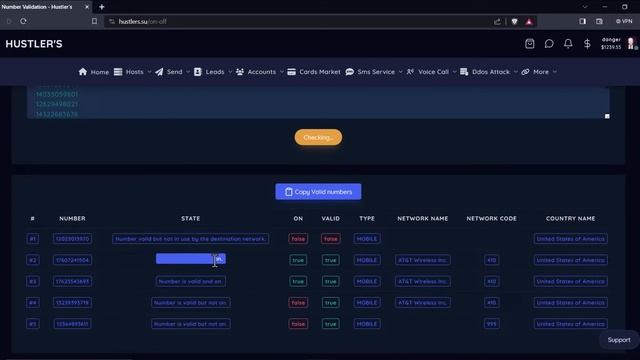The width and height of the screenshot is (640, 360).
Task: Click the Leads contact book icon
Action: [x=198, y=72]
